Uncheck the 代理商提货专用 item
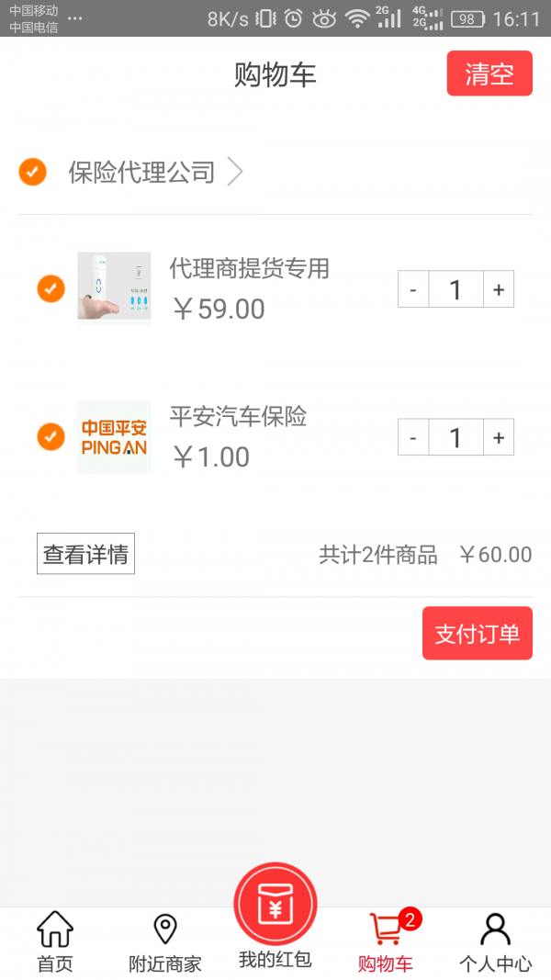Viewport: 551px width, 980px height. click(51, 287)
